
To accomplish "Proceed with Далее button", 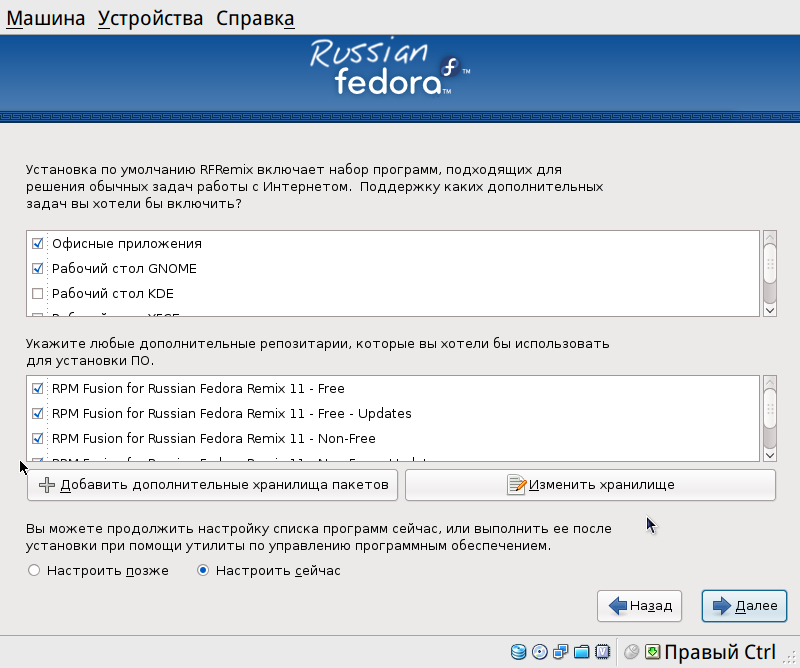I will coord(744,606).
